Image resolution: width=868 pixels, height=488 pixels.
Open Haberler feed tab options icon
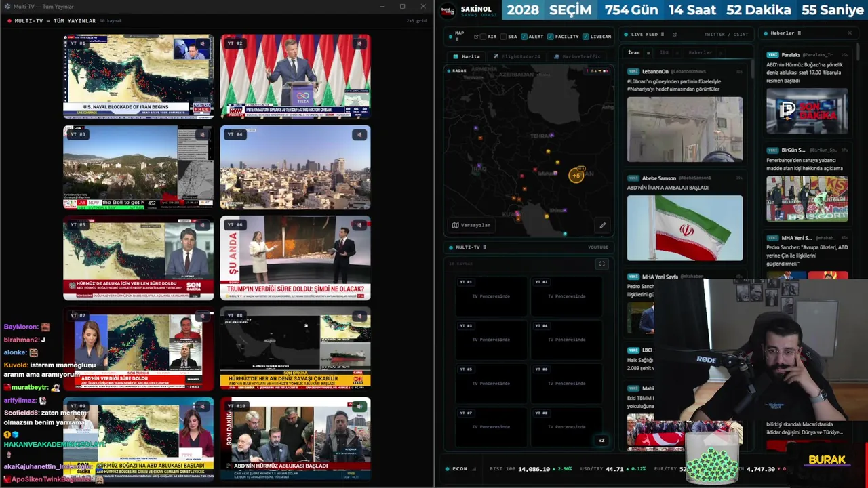pyautogui.click(x=721, y=52)
